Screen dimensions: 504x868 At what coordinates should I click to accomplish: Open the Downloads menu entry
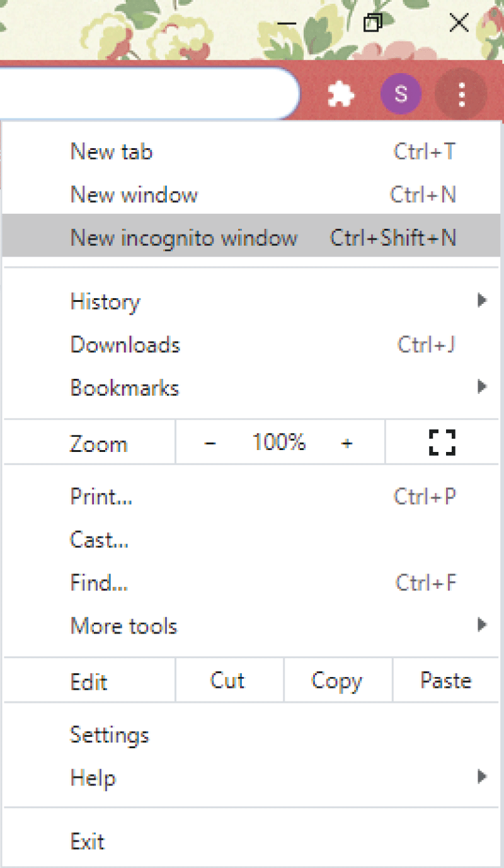(252, 345)
